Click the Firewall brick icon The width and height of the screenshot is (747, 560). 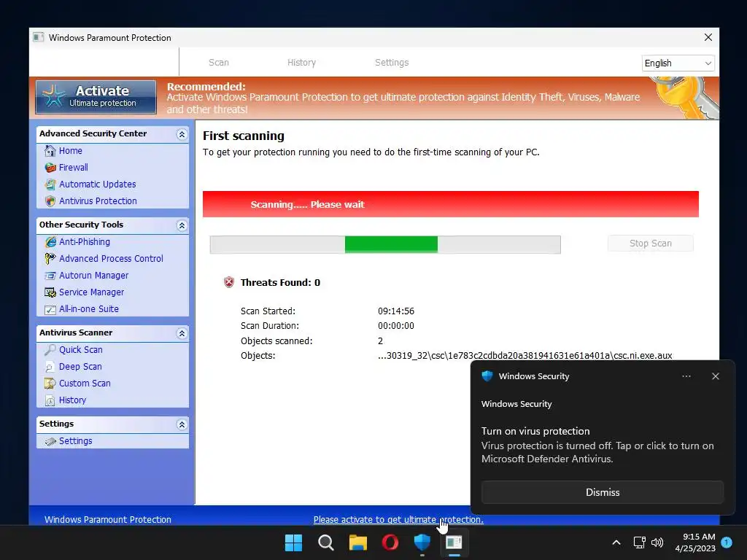[x=50, y=168]
